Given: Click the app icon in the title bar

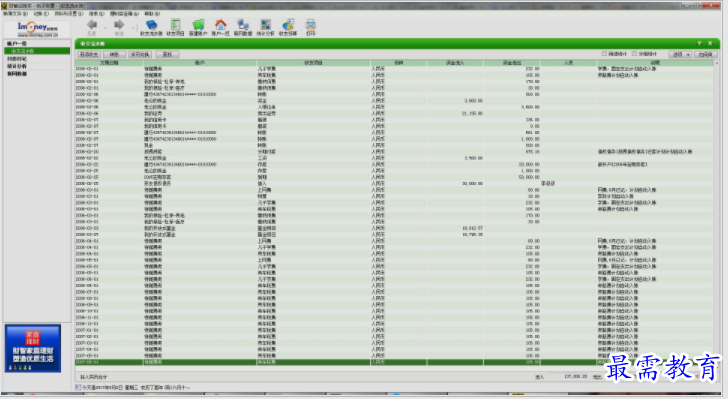Looking at the screenshot, I should (4, 6).
